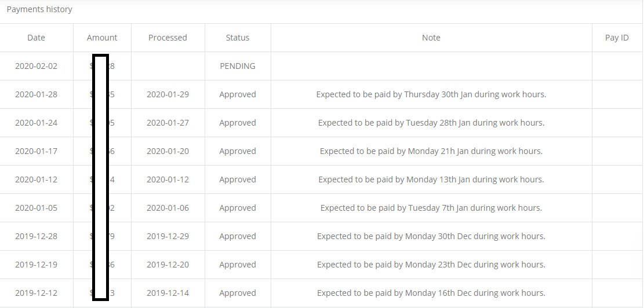Select the note about Tuesday 28th Jan
The image size is (644, 308).
point(431,123)
